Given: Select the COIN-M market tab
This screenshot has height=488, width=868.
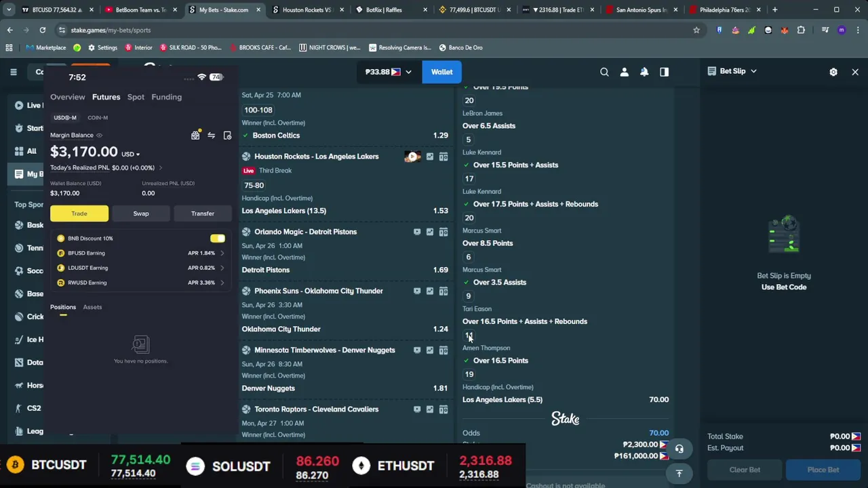Looking at the screenshot, I should click(x=98, y=118).
